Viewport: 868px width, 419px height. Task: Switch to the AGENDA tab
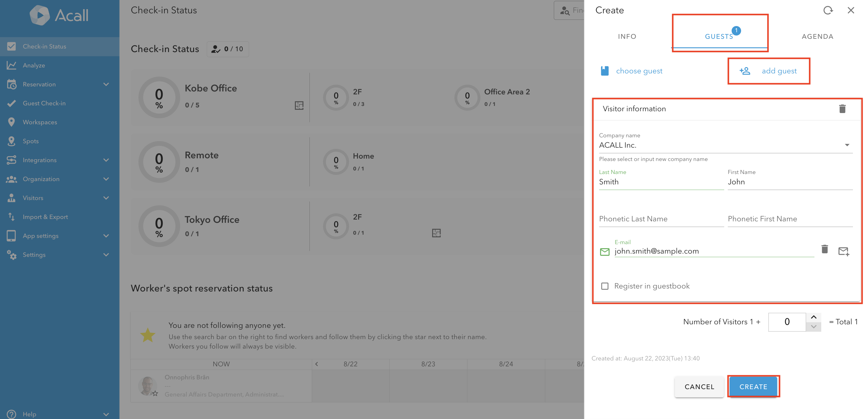[817, 36]
